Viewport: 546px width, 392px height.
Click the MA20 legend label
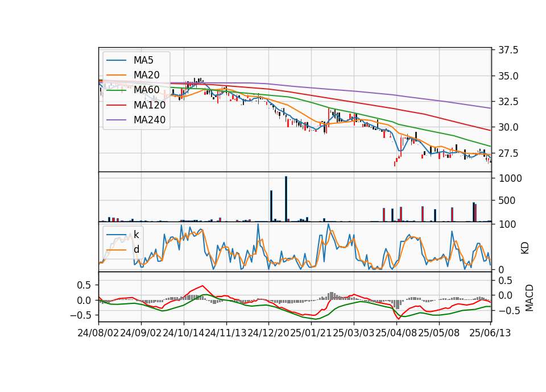[x=146, y=75]
